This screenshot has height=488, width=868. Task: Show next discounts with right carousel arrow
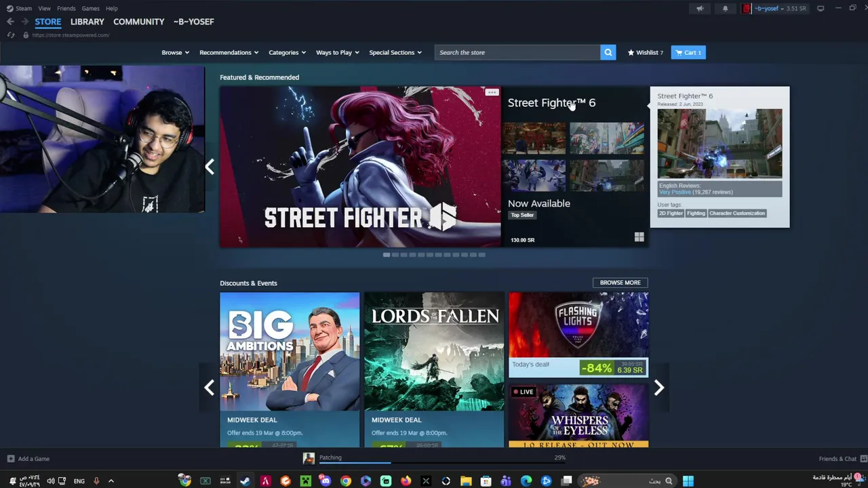658,388
